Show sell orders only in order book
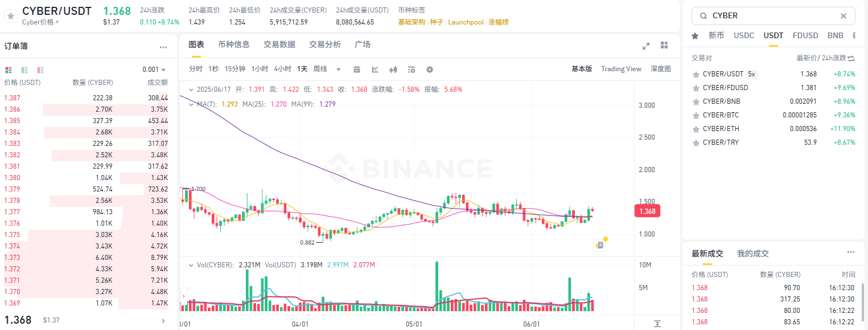Screen dimensions: 868x330 40,70
